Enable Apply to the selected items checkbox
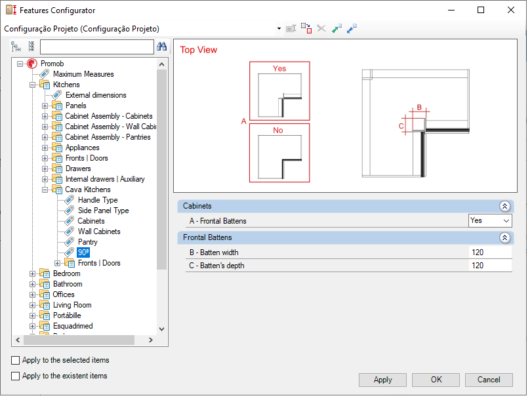The image size is (532, 402). coord(15,360)
